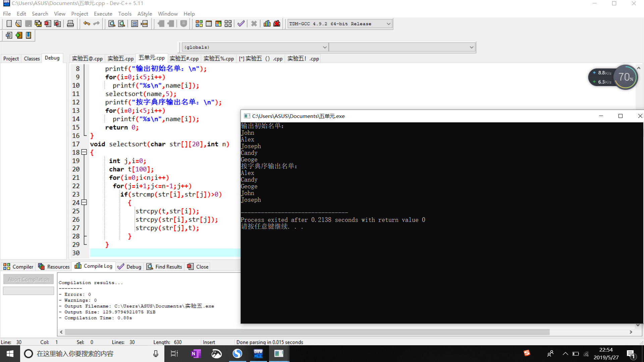Open the TDM-GCC compiler selection dropdown
The image size is (644, 362).
pos(388,24)
